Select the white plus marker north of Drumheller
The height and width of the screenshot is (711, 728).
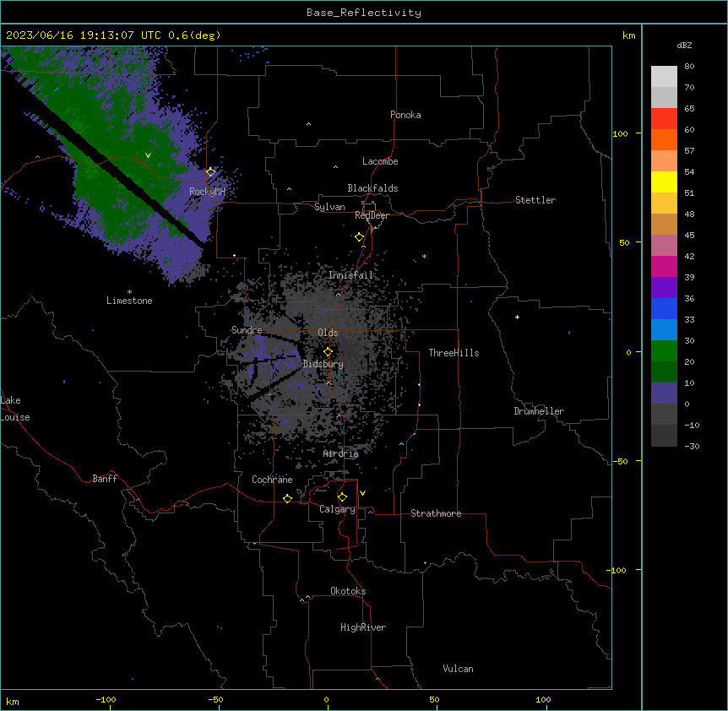click(517, 317)
